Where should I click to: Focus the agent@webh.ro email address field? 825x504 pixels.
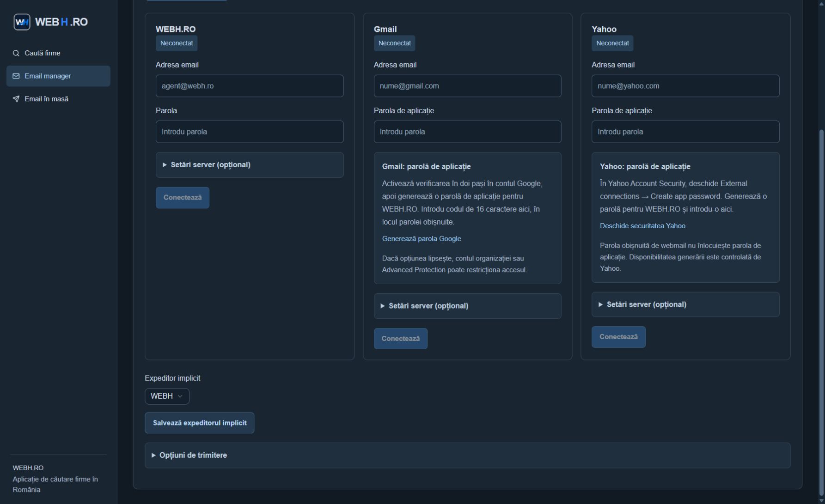250,86
